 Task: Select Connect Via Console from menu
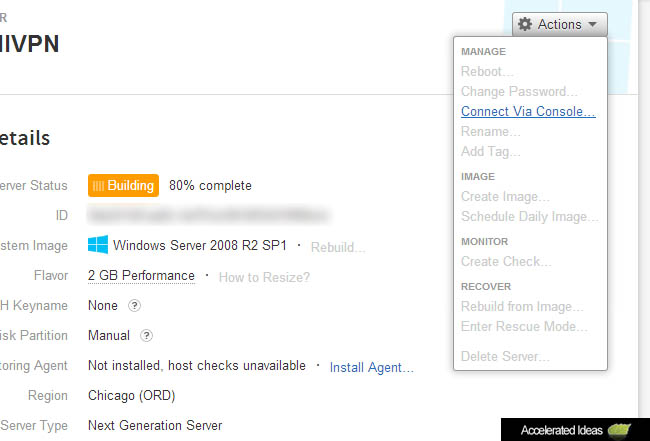click(528, 112)
